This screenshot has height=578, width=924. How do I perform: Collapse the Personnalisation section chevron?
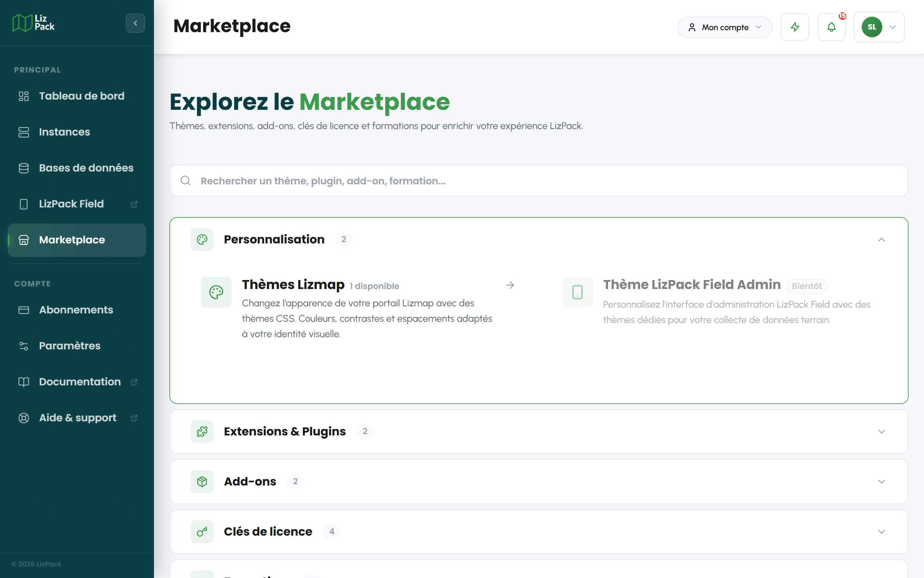pos(882,240)
